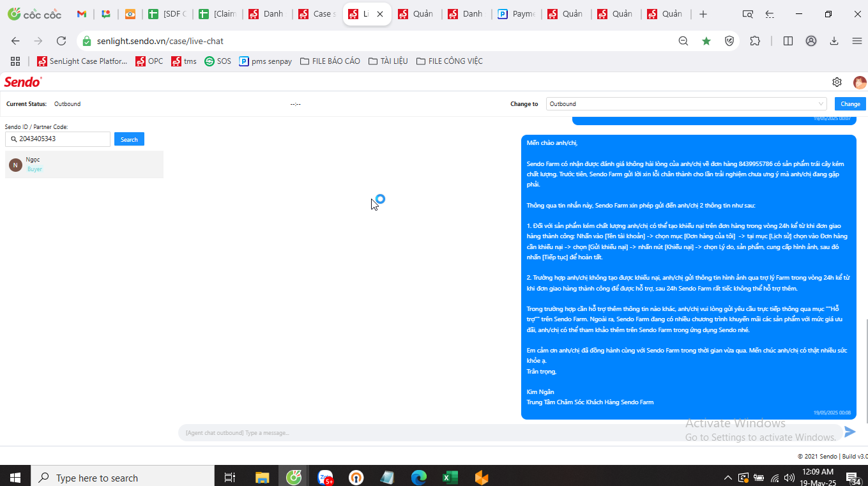
Task: Open the Cốc Cốc main menu
Action: point(857,41)
